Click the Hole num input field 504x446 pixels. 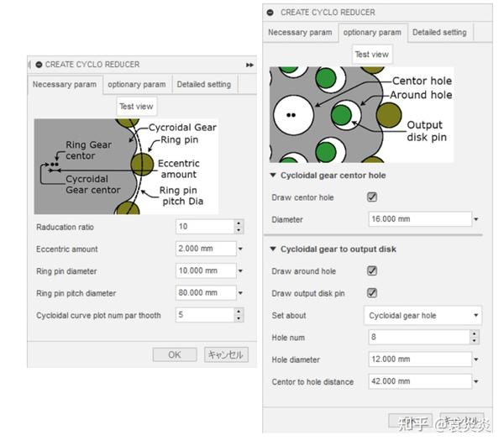417,337
